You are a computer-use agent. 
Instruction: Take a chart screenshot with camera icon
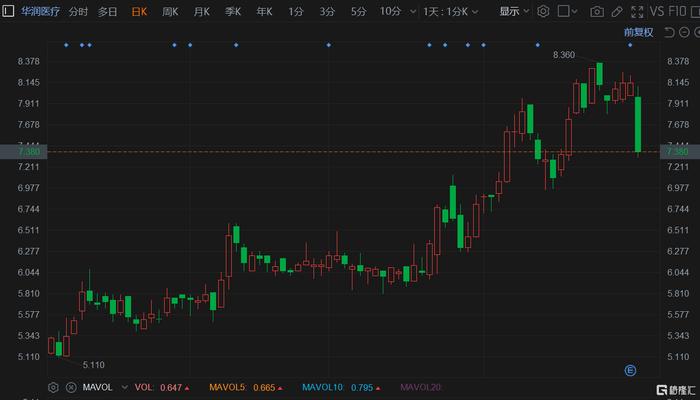click(x=597, y=12)
